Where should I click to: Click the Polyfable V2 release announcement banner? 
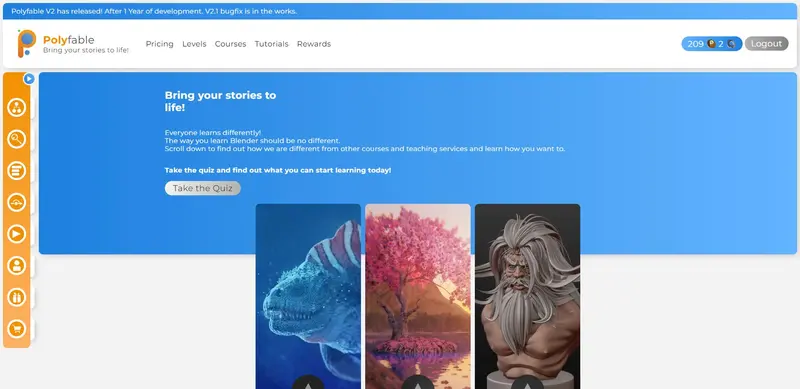click(400, 11)
